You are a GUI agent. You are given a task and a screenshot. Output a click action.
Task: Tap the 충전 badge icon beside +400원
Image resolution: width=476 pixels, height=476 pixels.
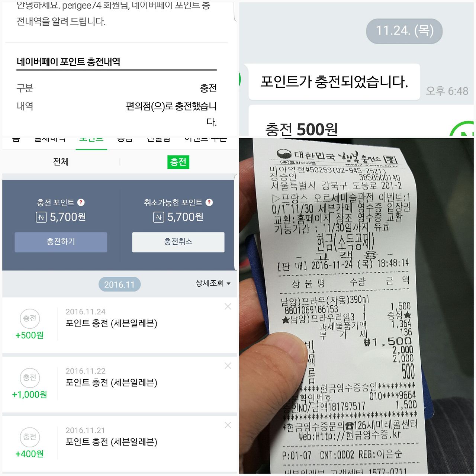30,437
